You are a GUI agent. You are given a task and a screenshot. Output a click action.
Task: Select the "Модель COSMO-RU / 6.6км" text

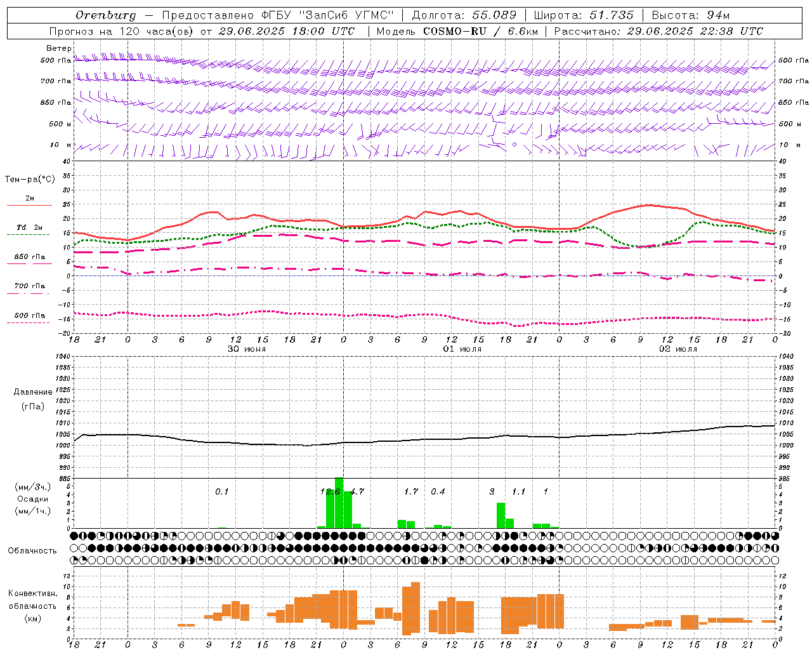pyautogui.click(x=457, y=31)
